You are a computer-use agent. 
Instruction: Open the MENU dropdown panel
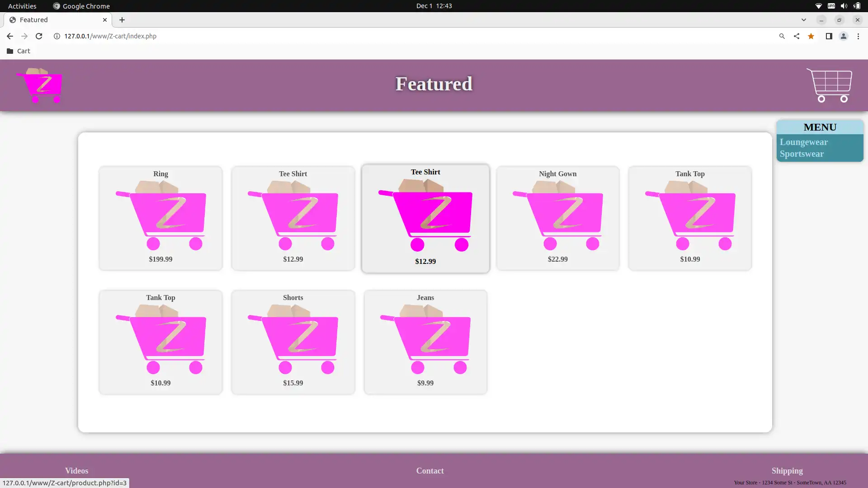(820, 127)
